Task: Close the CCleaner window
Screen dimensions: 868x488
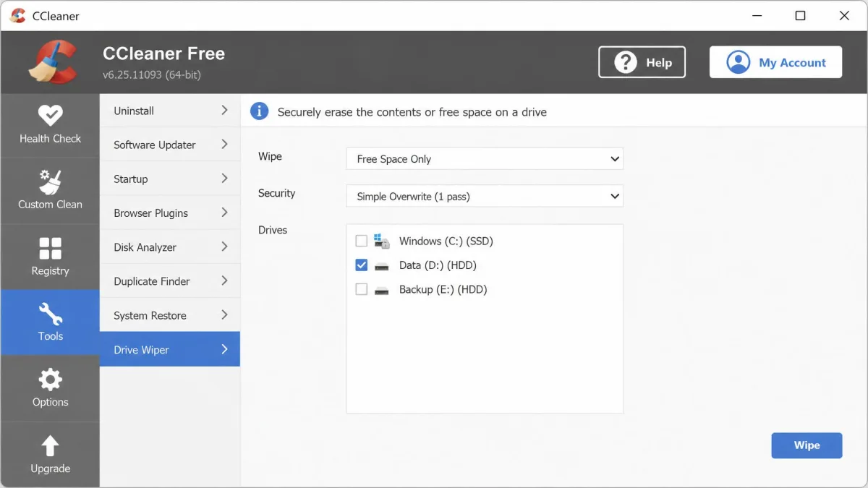Action: [x=844, y=15]
